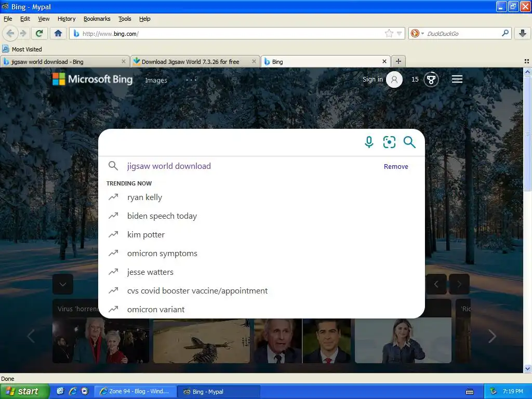
Task: Click the magnifier in the DuckDuckGo search box
Action: click(x=505, y=33)
